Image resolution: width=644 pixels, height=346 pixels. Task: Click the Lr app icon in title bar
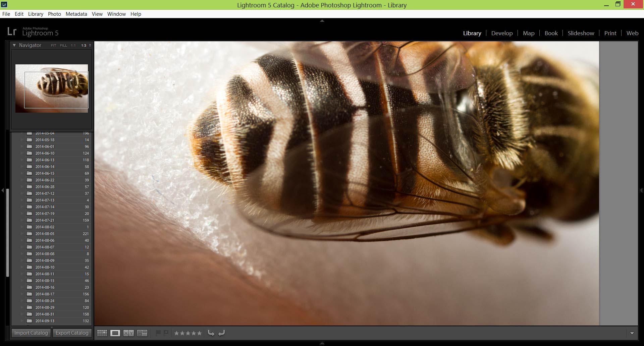click(4, 5)
